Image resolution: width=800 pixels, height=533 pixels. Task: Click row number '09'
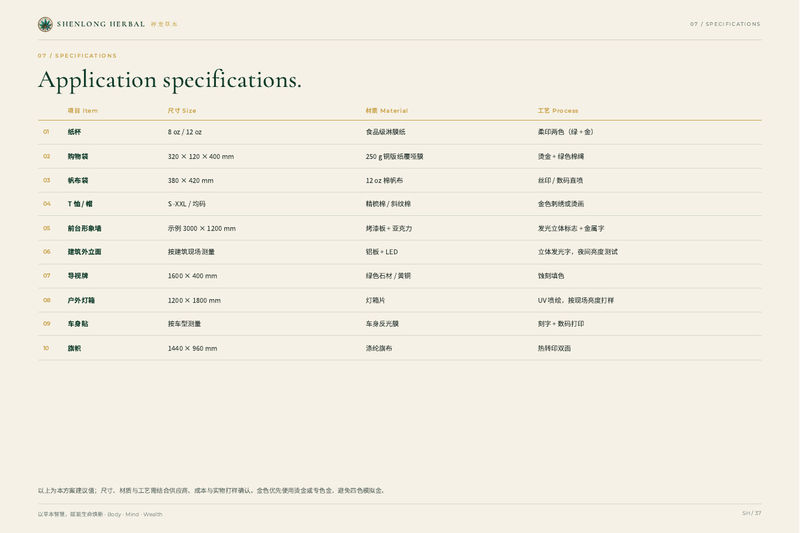click(46, 324)
